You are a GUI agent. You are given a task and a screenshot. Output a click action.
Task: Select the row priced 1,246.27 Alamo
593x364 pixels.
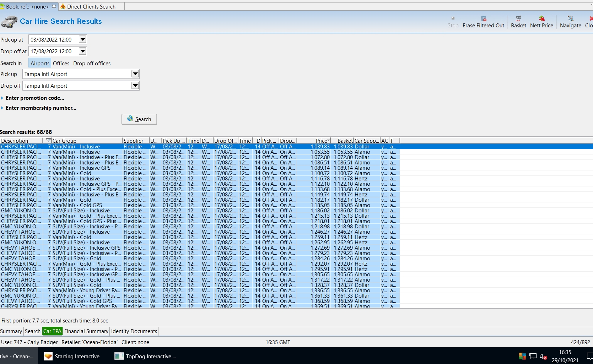[200, 232]
